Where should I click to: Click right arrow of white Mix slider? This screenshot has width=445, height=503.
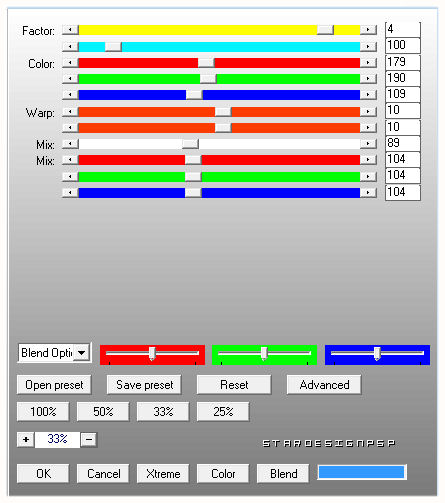tap(368, 144)
